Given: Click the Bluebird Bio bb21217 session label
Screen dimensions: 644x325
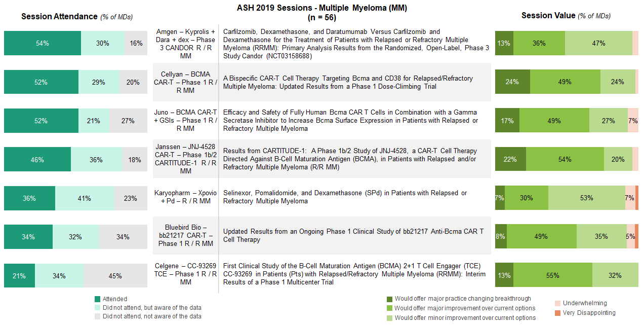Looking at the screenshot, I should tap(186, 236).
